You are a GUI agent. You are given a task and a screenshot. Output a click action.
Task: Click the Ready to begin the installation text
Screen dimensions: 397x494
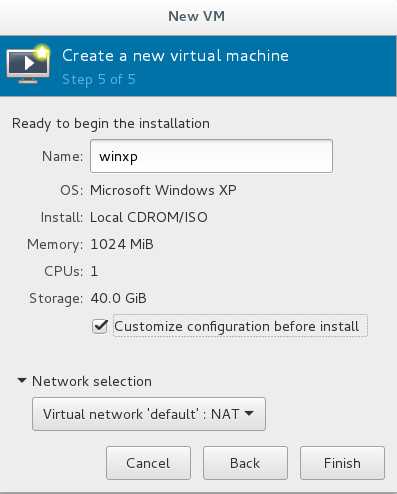(x=111, y=123)
